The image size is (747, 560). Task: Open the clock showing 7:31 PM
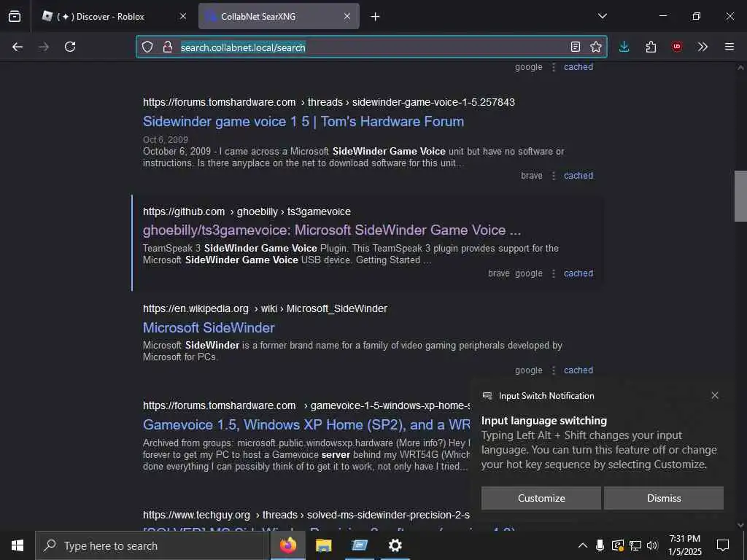(684, 545)
